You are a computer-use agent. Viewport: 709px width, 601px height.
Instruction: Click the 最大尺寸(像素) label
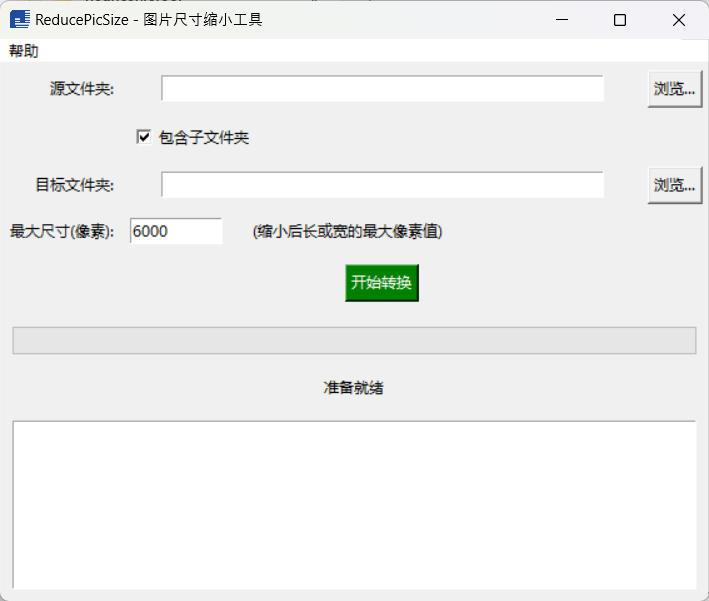(x=62, y=232)
